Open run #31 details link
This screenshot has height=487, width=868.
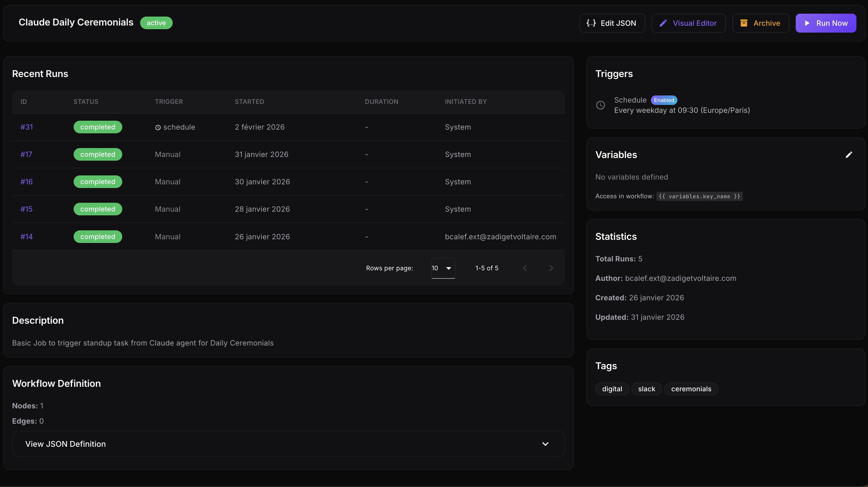coord(26,127)
